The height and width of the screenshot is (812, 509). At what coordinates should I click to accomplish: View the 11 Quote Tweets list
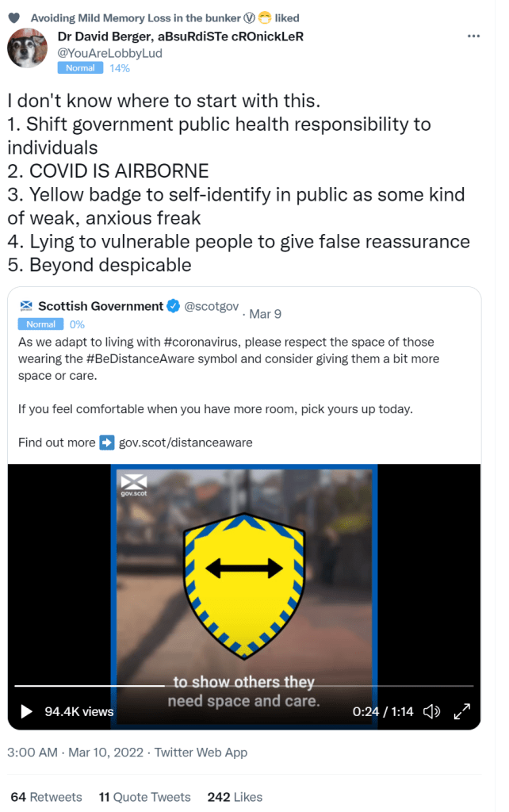144,797
